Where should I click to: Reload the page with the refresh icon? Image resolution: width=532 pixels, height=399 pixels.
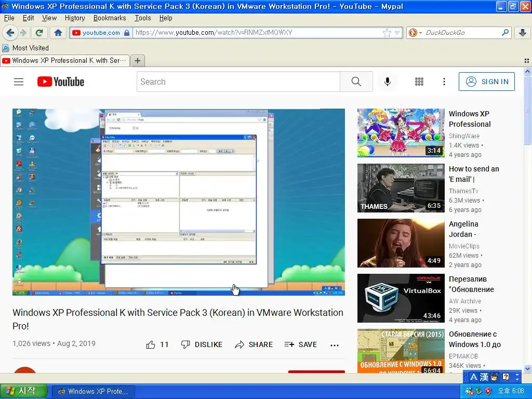click(39, 33)
